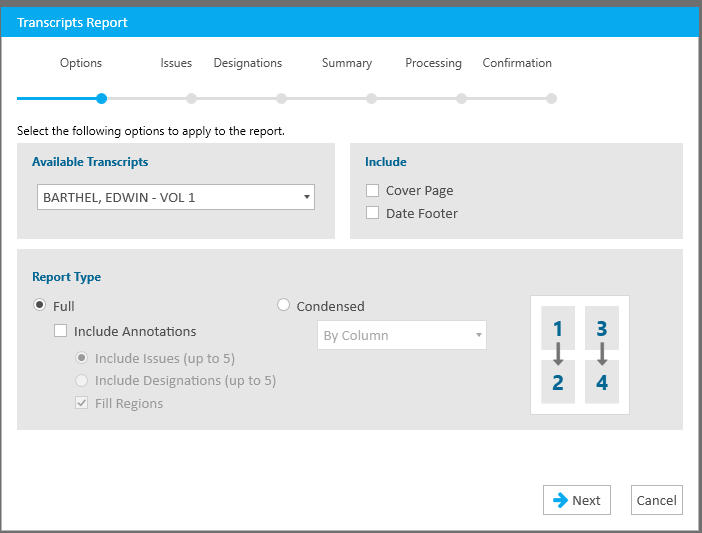702x533 pixels.
Task: Select Include Issues (up to 5) radio
Action: 81,358
